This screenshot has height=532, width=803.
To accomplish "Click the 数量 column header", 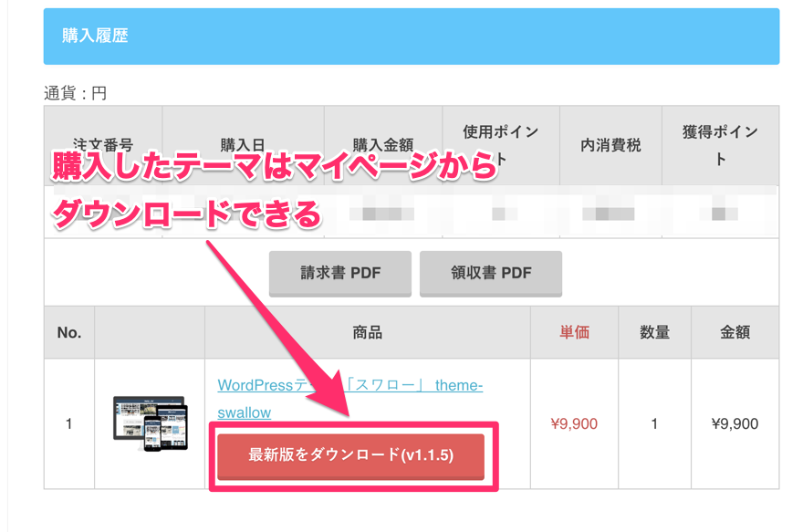I will click(x=653, y=332).
